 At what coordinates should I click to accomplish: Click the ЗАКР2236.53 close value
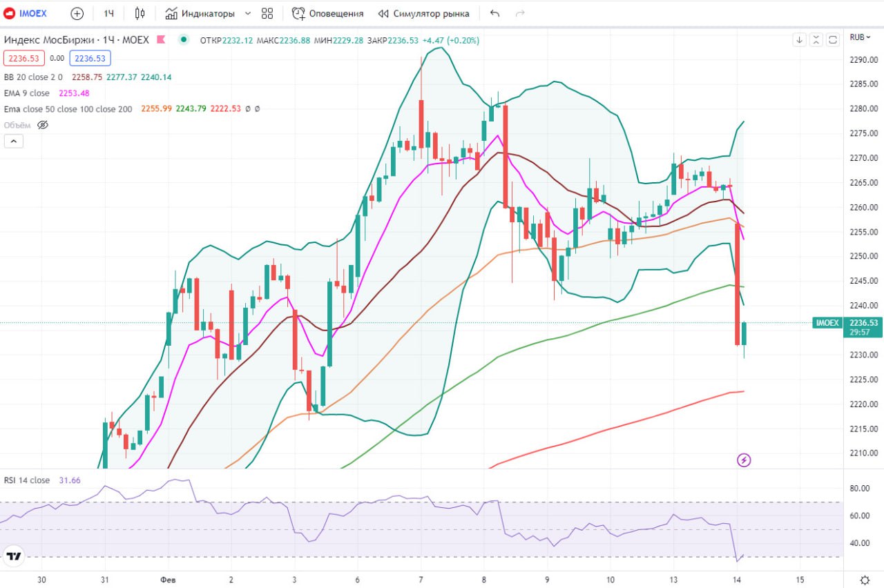tap(393, 40)
